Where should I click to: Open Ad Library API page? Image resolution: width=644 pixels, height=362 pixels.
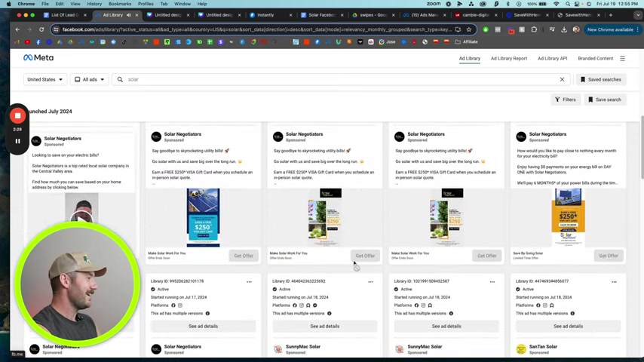pyautogui.click(x=553, y=58)
